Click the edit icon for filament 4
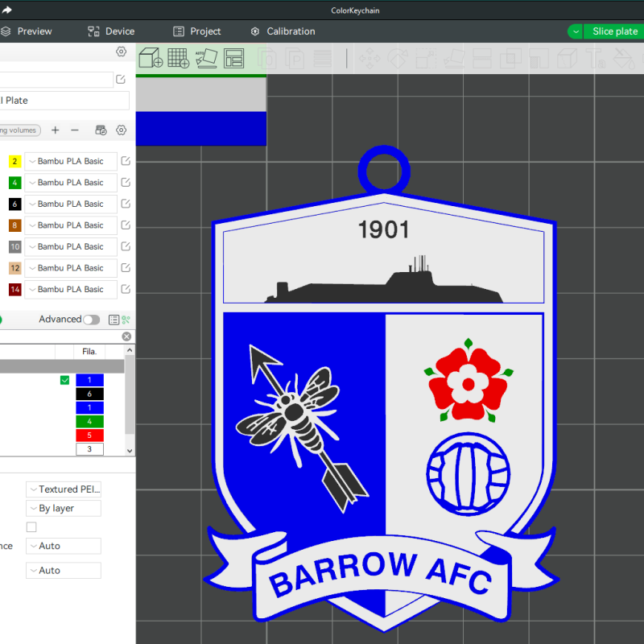 click(126, 183)
